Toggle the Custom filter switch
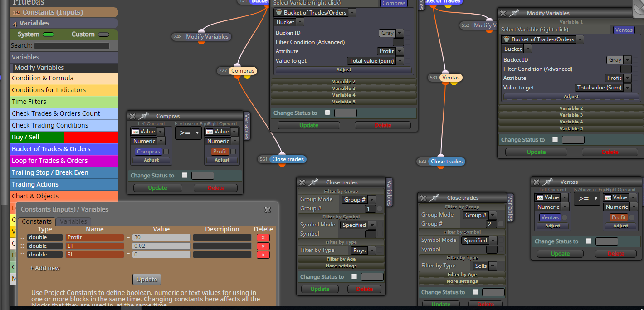The height and width of the screenshot is (310, 644). (103, 34)
